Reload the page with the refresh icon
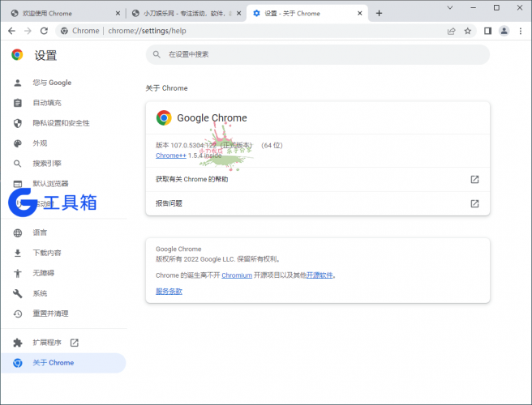The height and width of the screenshot is (405, 532). click(x=44, y=31)
